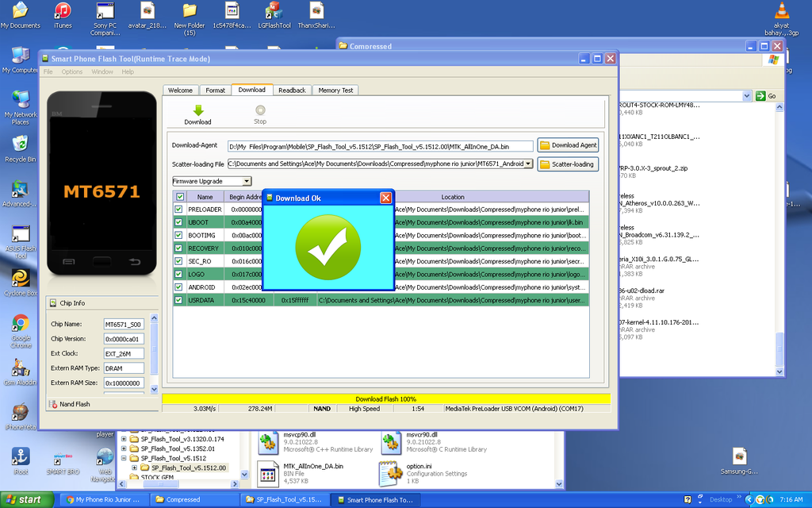Open iTunes from the desktop
Screen dimensions: 812x508
(x=63, y=11)
